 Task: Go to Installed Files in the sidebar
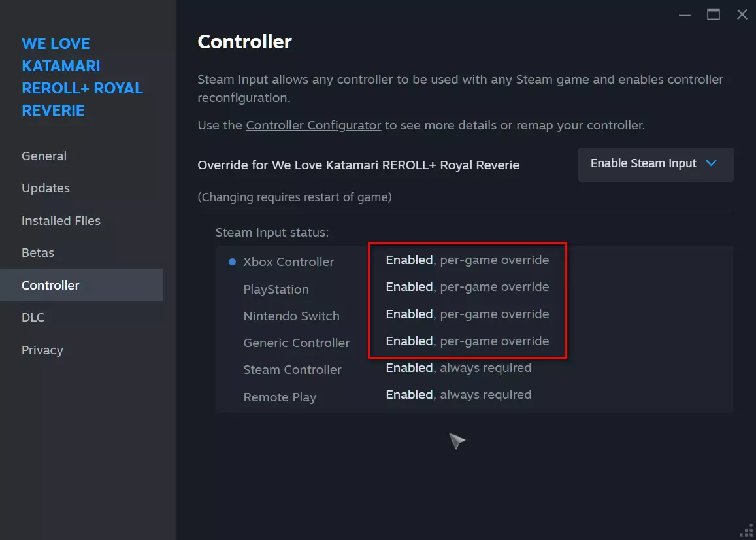tap(61, 221)
